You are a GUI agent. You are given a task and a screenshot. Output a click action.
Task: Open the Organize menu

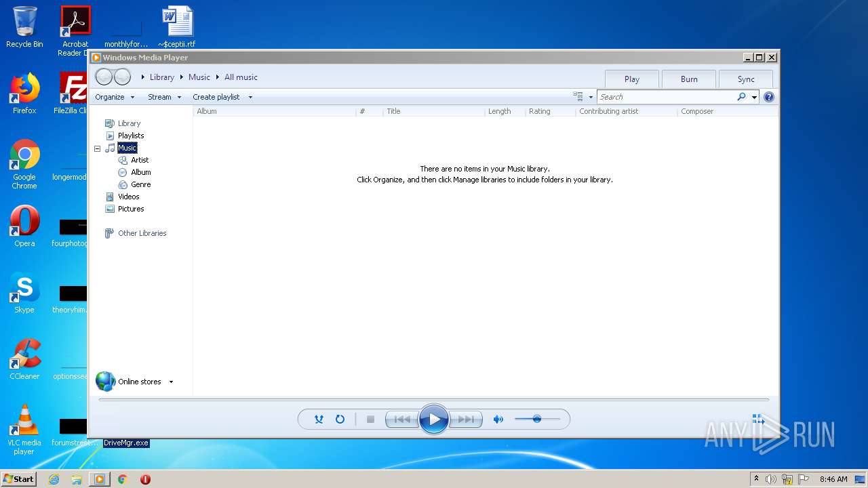coord(115,97)
